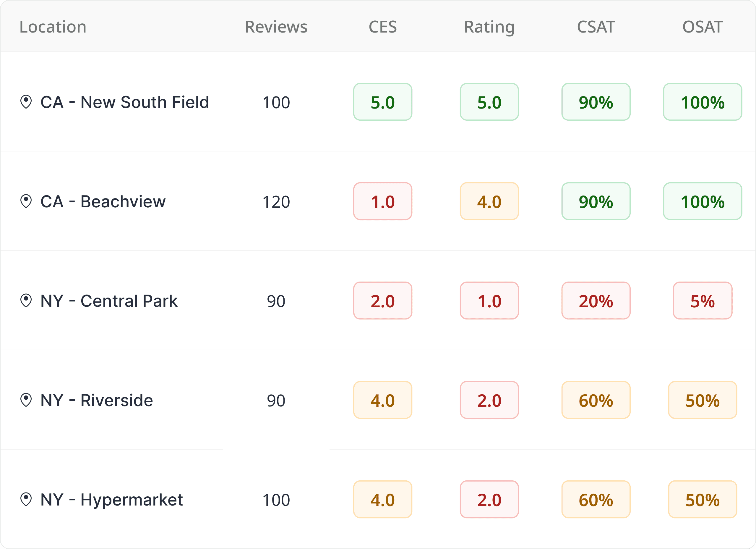Click the 120 reviews count for Beachview
Screen dimensions: 756x549
[276, 202]
